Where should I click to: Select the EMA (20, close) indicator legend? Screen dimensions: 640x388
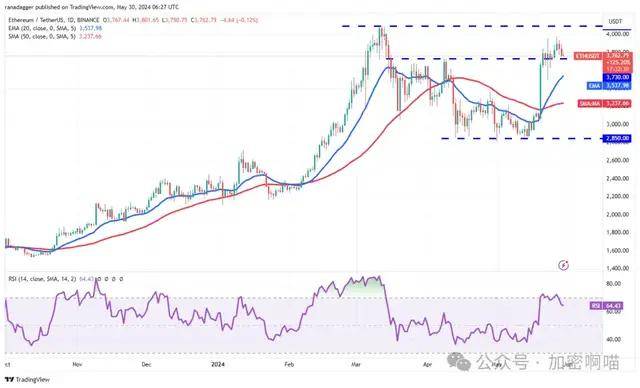[55, 28]
